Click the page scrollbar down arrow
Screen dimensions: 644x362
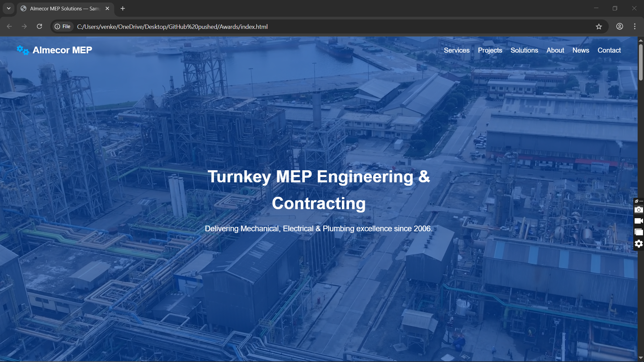click(x=641, y=358)
